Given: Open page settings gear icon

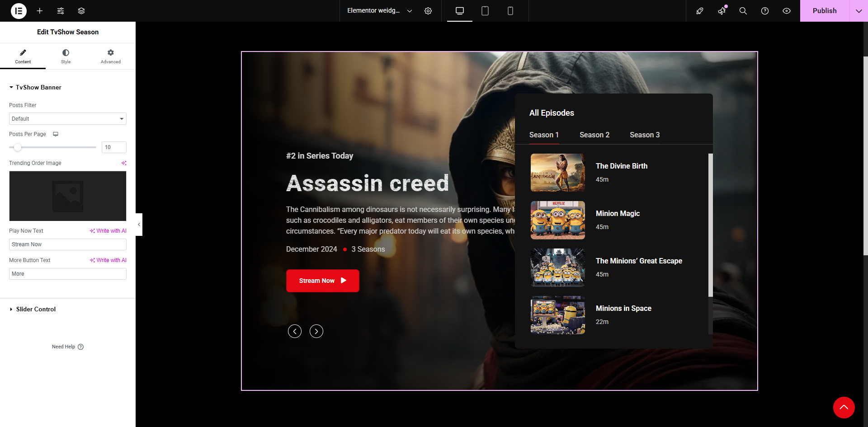Looking at the screenshot, I should (428, 11).
